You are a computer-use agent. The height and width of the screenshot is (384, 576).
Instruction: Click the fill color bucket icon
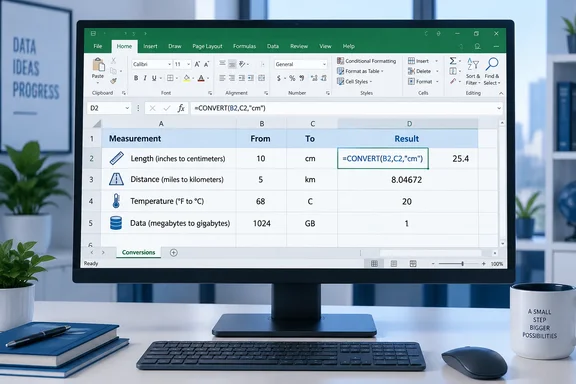187,78
